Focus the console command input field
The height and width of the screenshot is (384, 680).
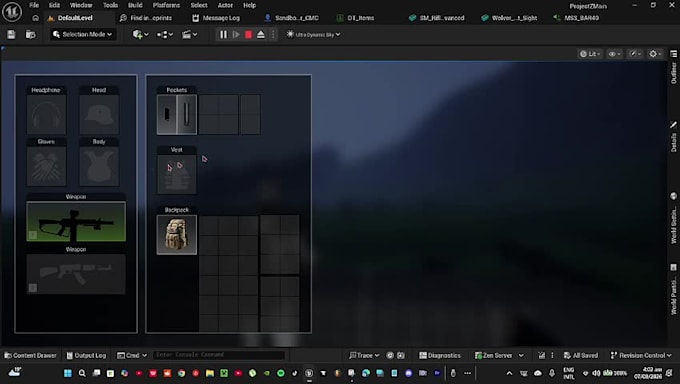(x=219, y=355)
